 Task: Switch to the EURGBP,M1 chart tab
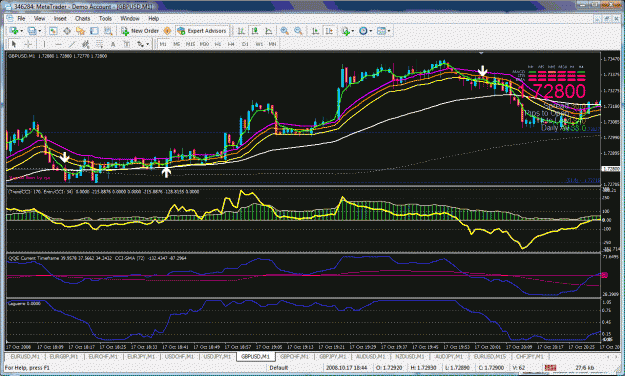pos(63,356)
